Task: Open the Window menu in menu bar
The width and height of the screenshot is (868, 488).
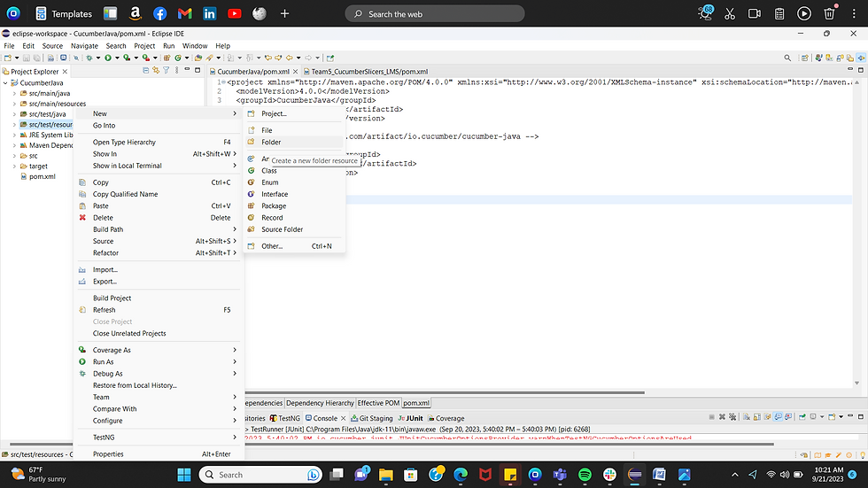Action: [x=195, y=46]
